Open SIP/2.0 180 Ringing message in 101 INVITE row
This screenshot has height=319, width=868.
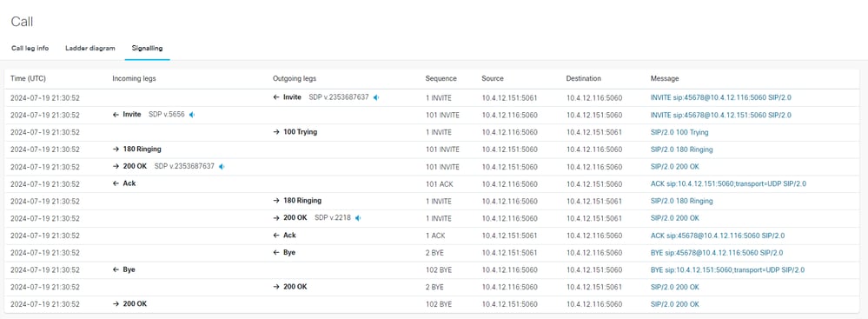pyautogui.click(x=681, y=150)
